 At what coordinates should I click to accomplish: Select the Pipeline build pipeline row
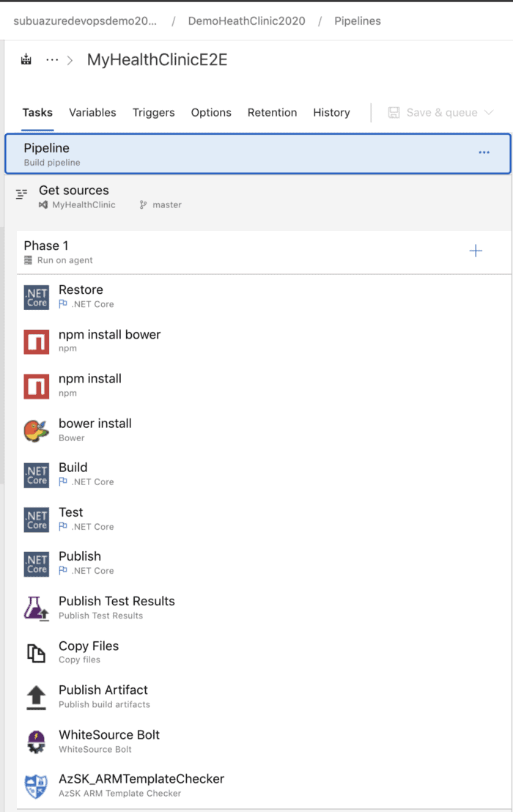[258, 154]
